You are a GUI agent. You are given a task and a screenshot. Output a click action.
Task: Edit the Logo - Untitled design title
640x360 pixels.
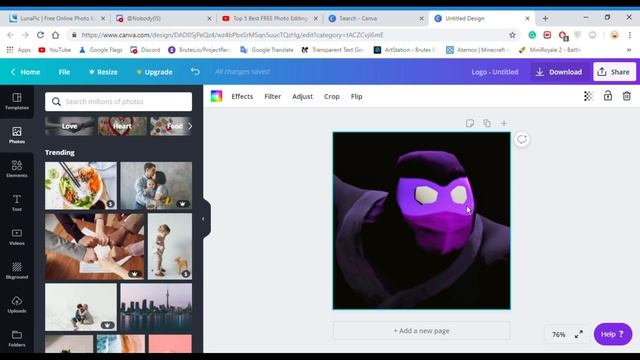[x=495, y=72]
